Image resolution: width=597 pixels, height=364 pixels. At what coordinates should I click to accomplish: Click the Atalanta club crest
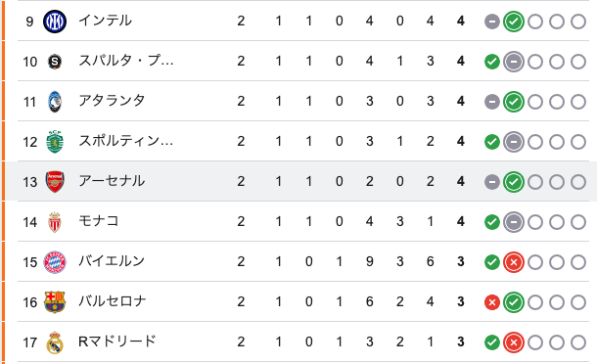point(55,102)
